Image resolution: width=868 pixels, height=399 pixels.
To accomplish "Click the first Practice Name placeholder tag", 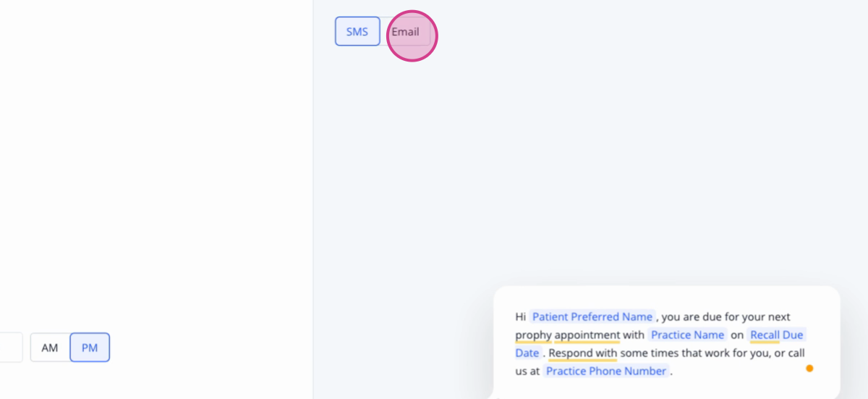I will pos(687,335).
